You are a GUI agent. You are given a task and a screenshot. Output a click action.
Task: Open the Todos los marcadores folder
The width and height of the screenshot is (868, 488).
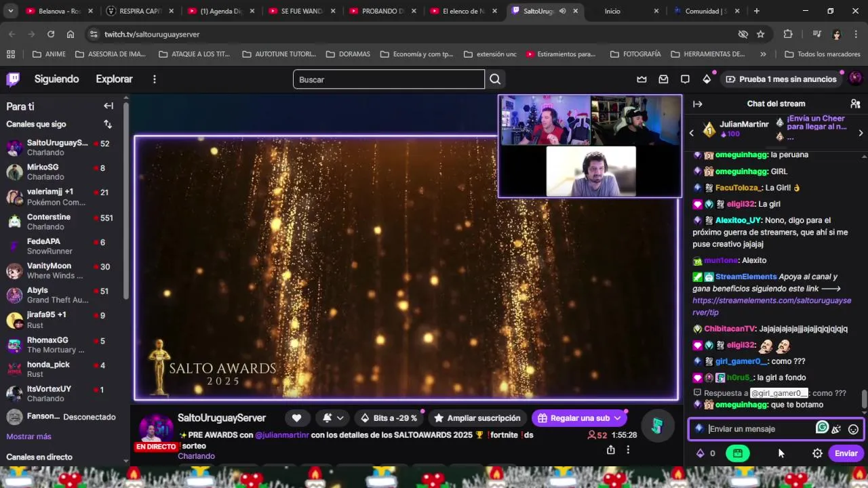tap(823, 54)
